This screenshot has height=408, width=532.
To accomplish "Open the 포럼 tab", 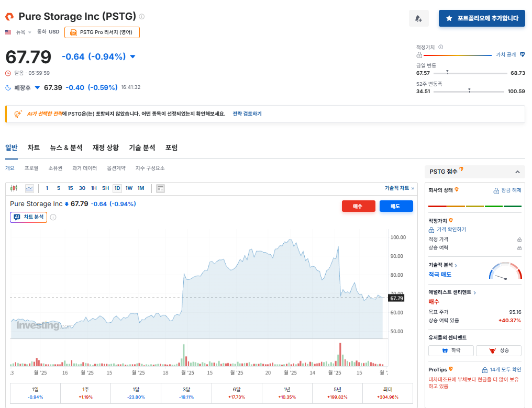I will click(x=171, y=148).
